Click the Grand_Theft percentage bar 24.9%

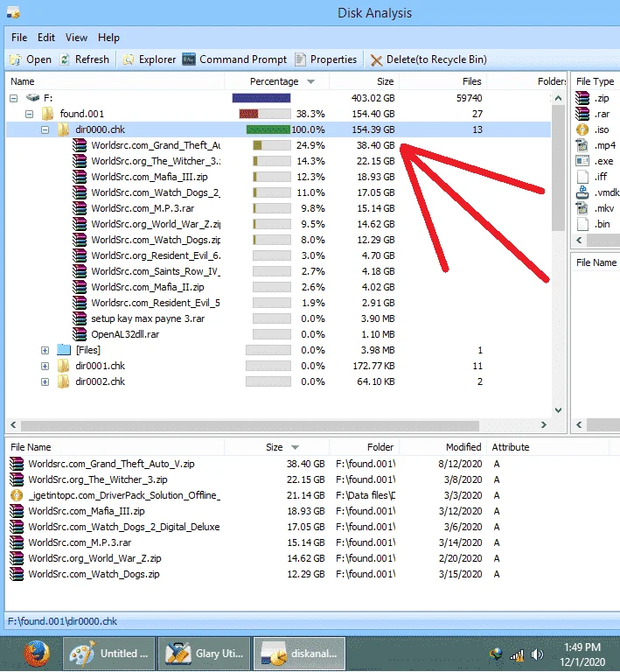tap(271, 145)
